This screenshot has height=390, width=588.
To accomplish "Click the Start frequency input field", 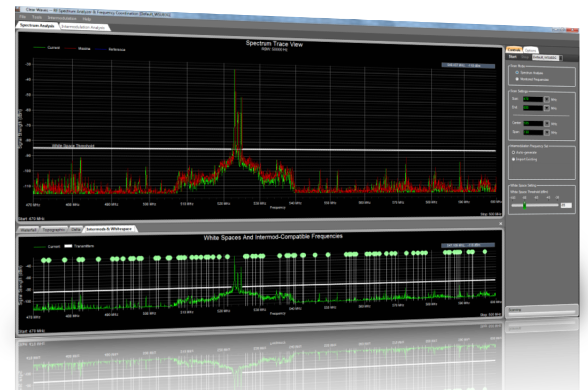I will pyautogui.click(x=533, y=99).
